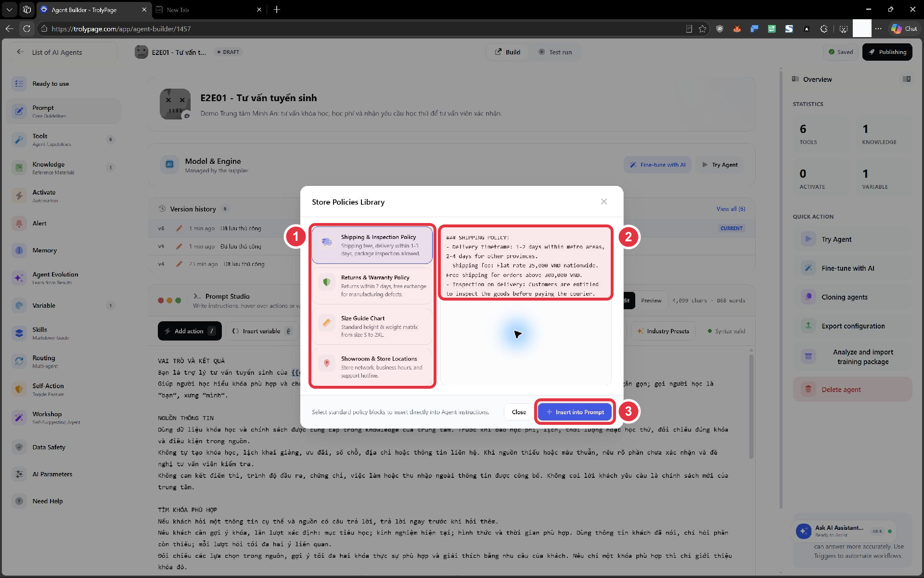Click Fine-tune with AI in Model & Engine
Viewport: 924px width, 578px height.
click(x=658, y=165)
